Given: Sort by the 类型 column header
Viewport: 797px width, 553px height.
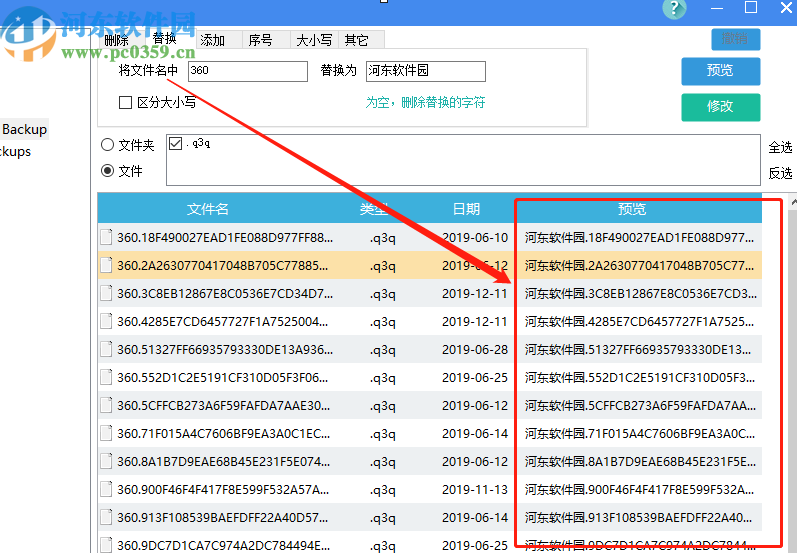Looking at the screenshot, I should 374,209.
